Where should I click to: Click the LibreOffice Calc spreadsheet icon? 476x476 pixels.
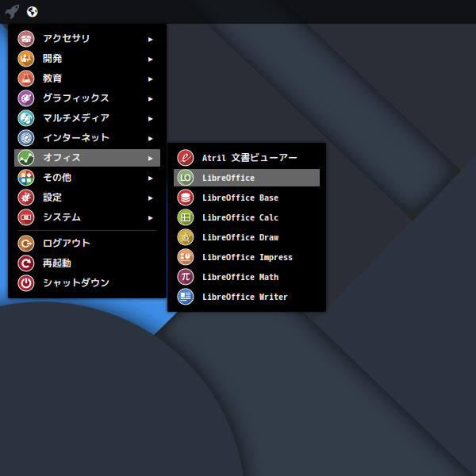pos(185,217)
